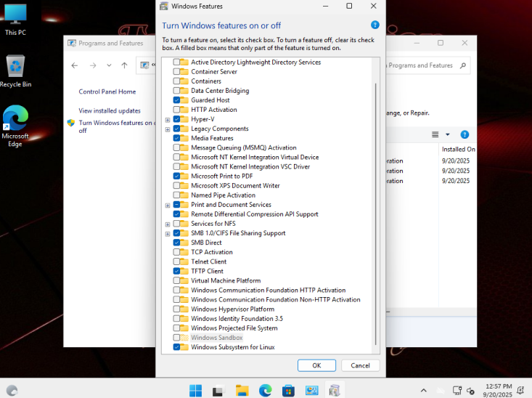Show hidden system tray icons

click(423, 391)
